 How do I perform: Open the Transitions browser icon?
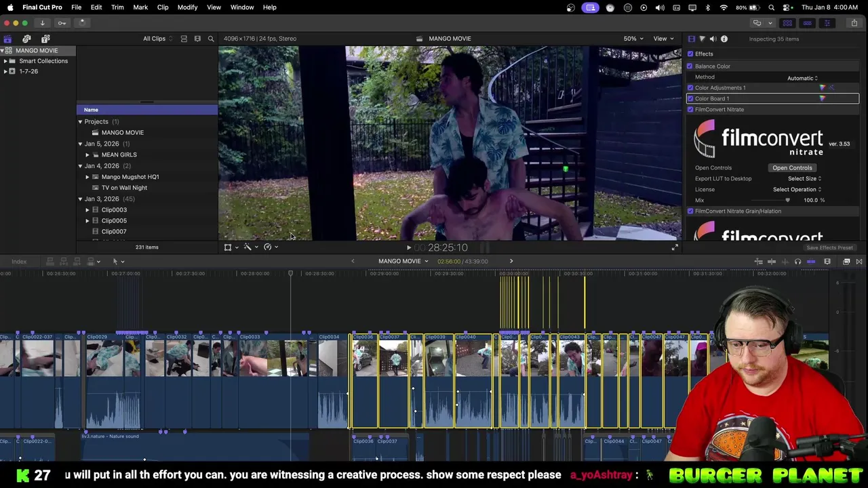(x=859, y=262)
